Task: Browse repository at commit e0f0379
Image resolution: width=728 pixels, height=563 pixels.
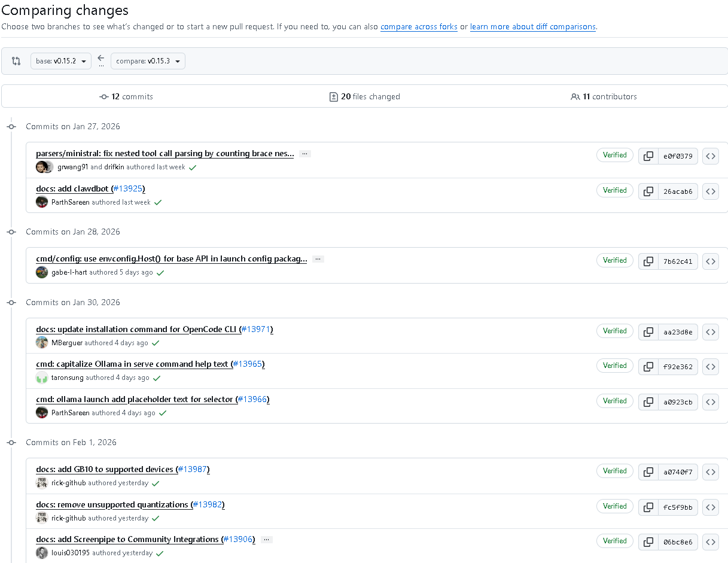Action: pos(711,156)
